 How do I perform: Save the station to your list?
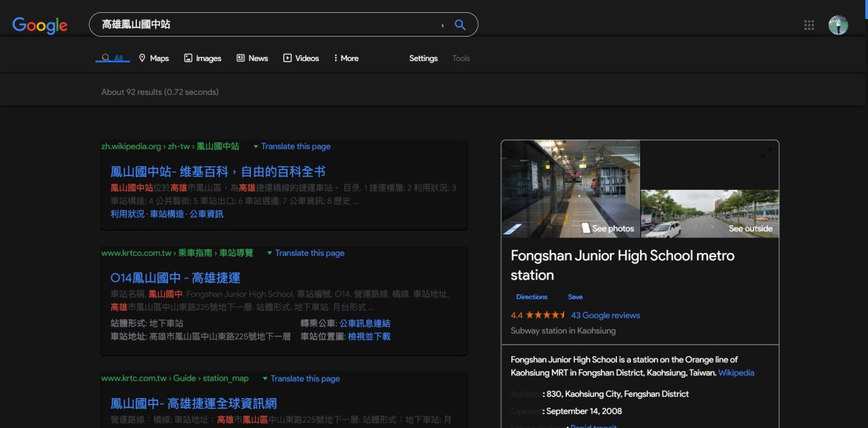coord(575,297)
